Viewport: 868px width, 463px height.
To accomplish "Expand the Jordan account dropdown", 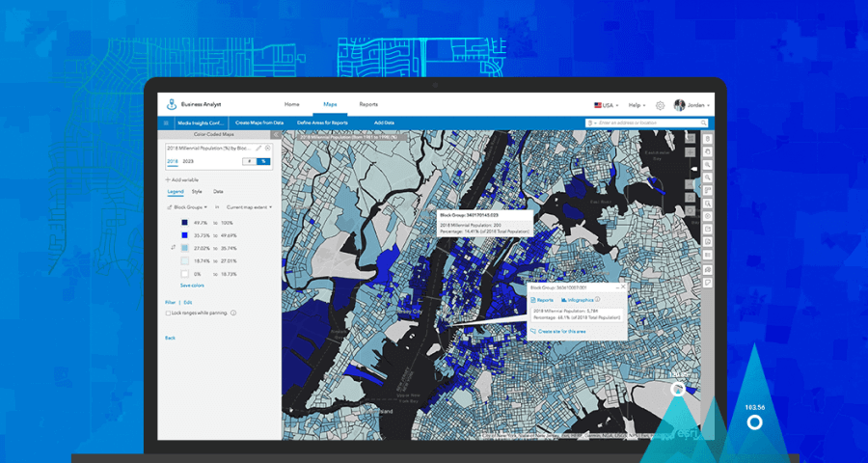I will pos(698,105).
